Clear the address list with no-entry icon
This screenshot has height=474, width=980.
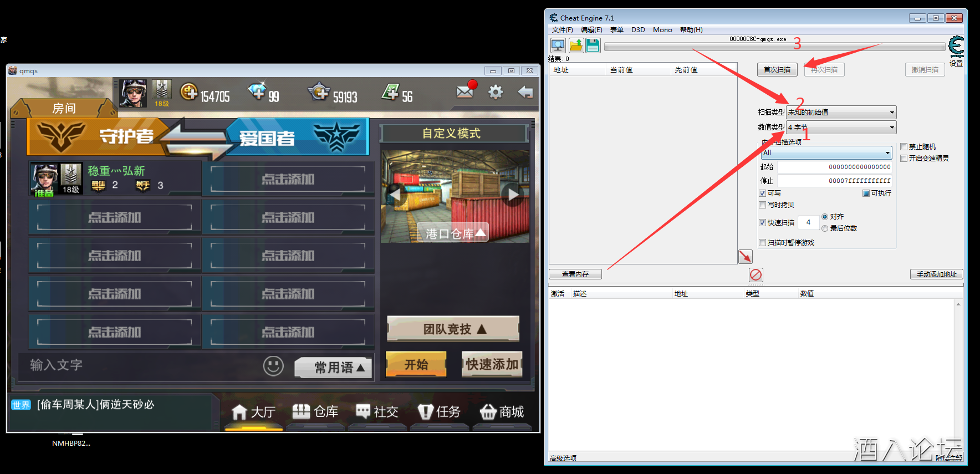(x=756, y=274)
